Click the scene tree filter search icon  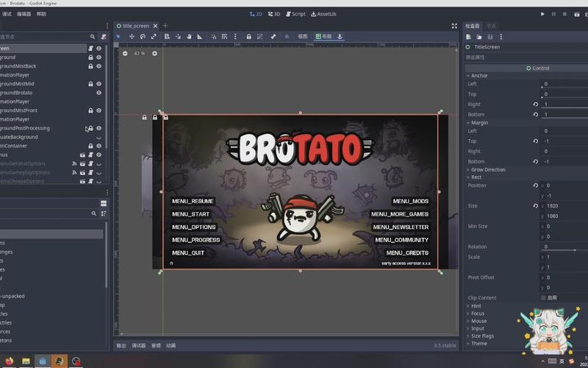tap(93, 37)
